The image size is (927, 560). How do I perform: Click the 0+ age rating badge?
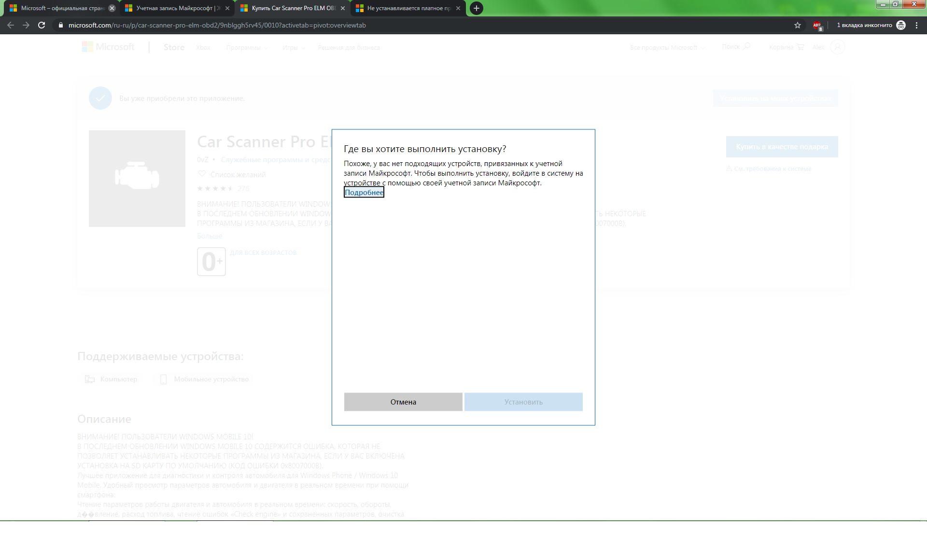click(211, 262)
